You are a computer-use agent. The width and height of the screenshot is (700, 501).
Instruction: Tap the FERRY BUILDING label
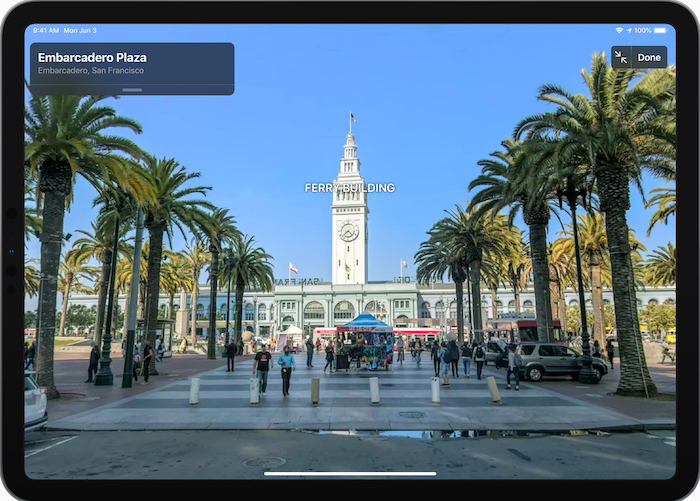tap(350, 188)
